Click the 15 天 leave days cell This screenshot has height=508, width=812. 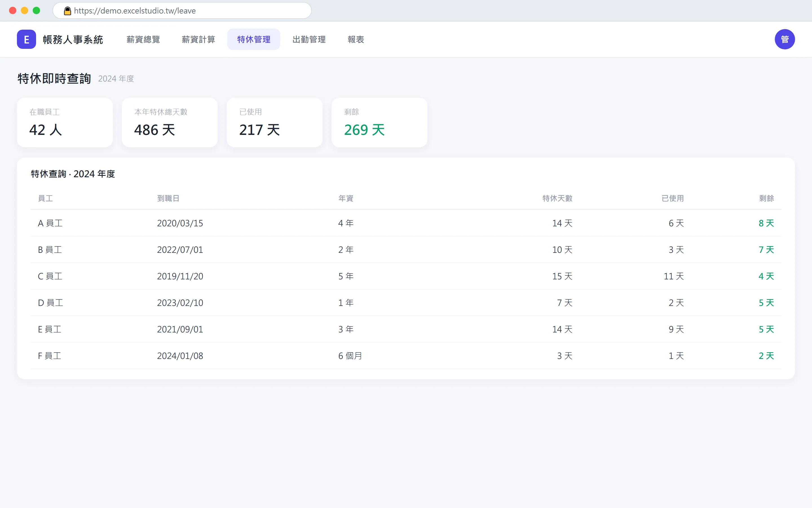pyautogui.click(x=562, y=276)
